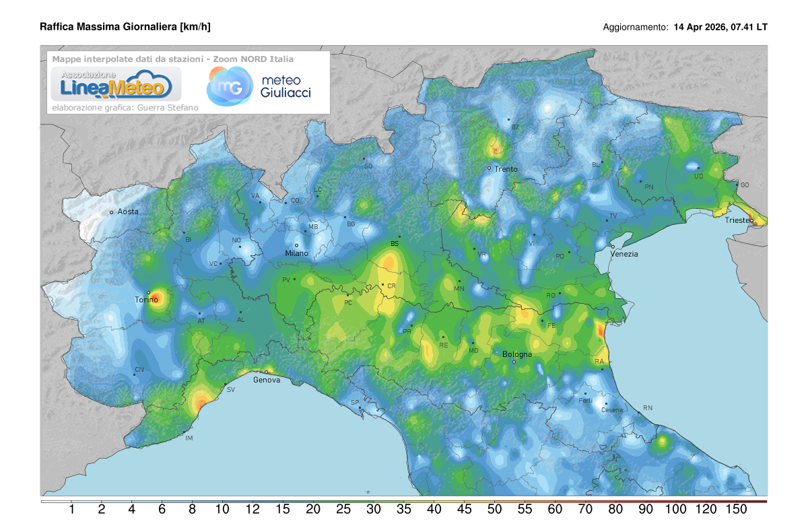Click the Aosta city marker
The width and height of the screenshot is (808, 532).
[112, 211]
